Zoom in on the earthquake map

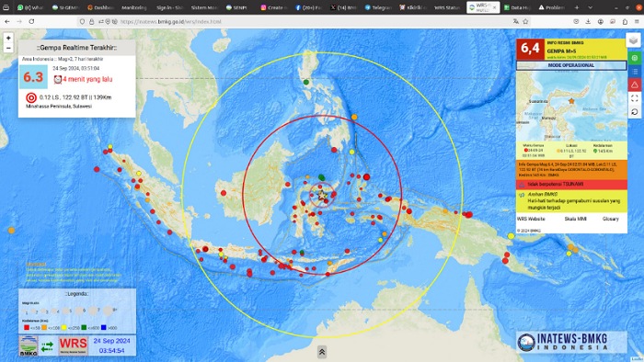pos(8,38)
